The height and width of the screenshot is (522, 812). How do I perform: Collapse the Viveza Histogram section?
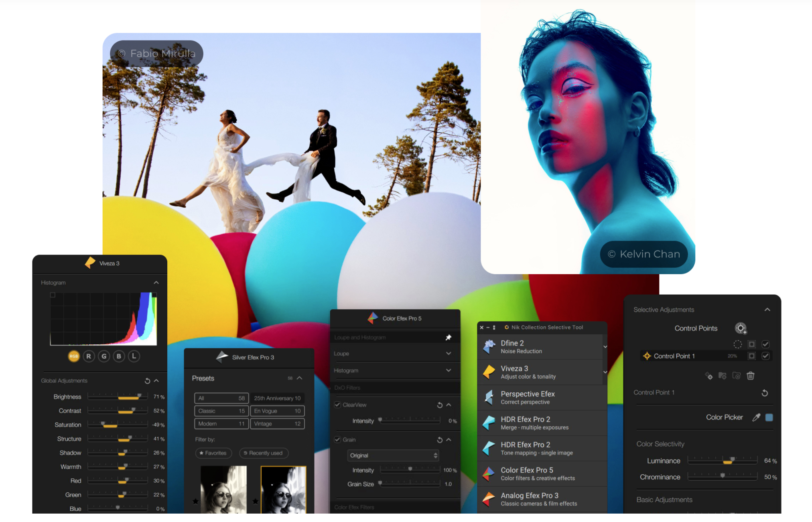(x=156, y=283)
